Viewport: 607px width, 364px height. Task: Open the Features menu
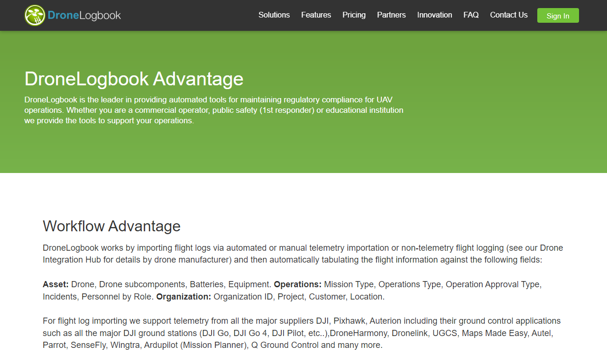[x=316, y=15]
